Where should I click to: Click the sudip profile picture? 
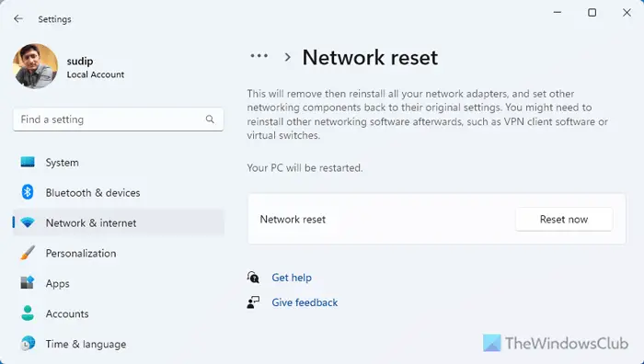pyautogui.click(x=35, y=66)
